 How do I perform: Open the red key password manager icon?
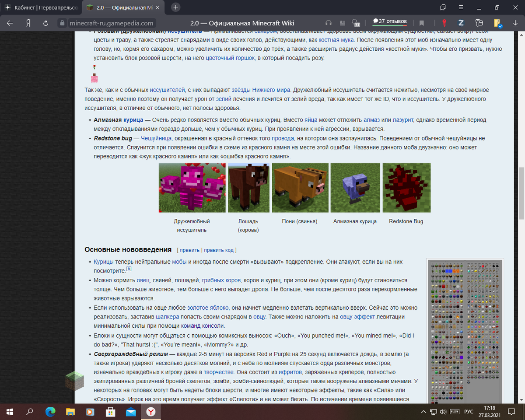(444, 23)
